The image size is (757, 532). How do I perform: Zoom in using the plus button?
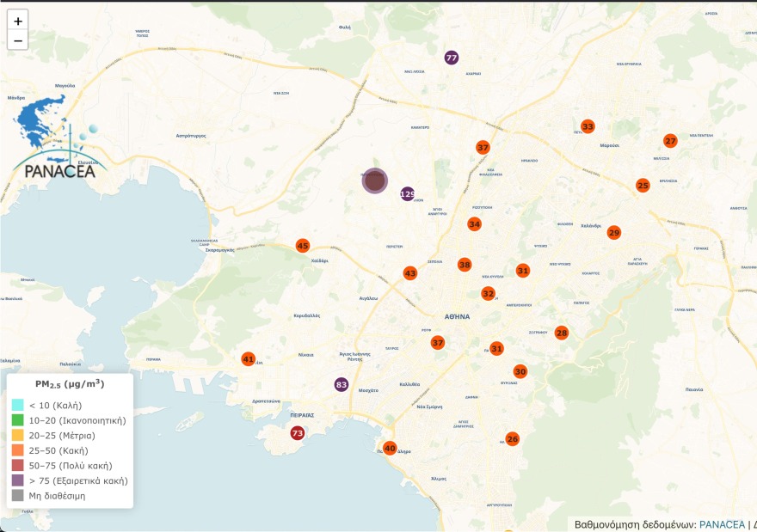click(18, 22)
